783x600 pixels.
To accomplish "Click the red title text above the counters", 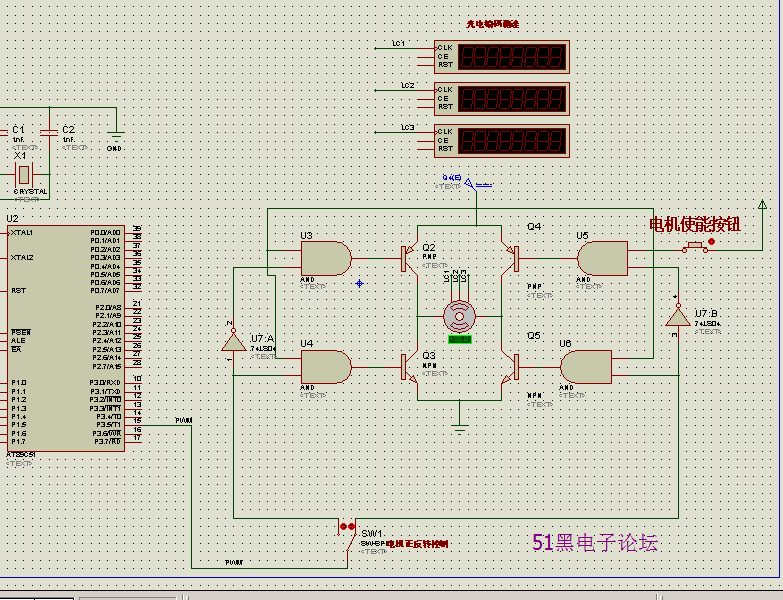I will click(x=492, y=24).
